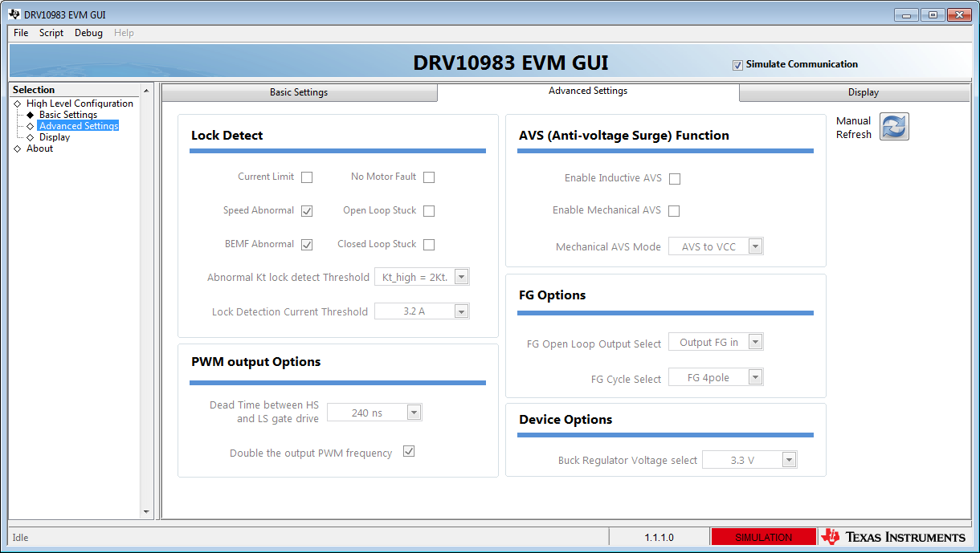Click the DRV10983 EVM GUI banner title
This screenshot has width=980, height=553.
pyautogui.click(x=511, y=63)
